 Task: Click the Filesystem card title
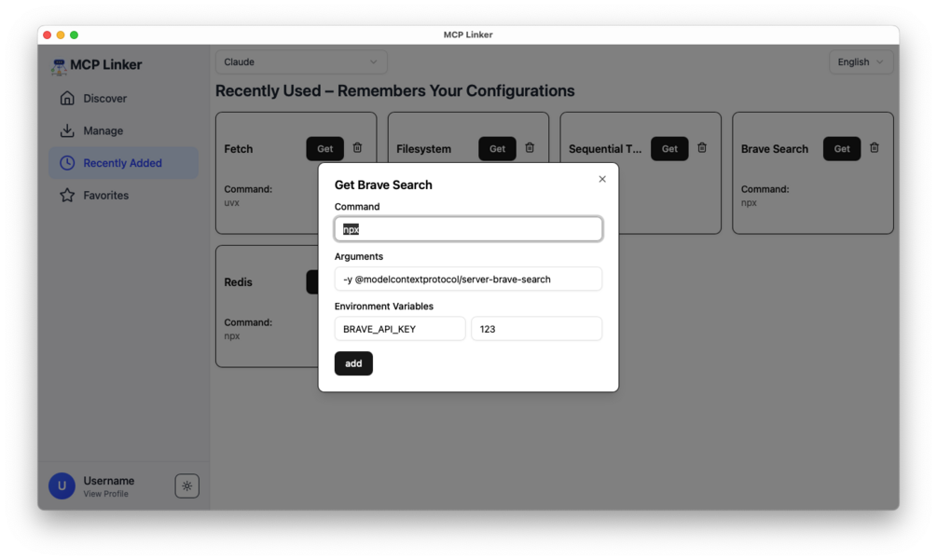click(423, 149)
